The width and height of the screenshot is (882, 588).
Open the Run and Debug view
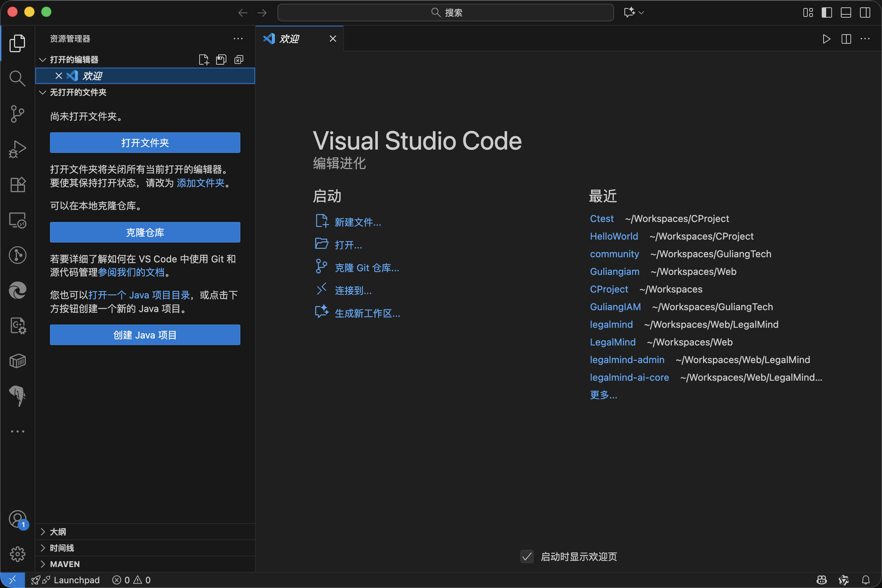click(x=17, y=149)
